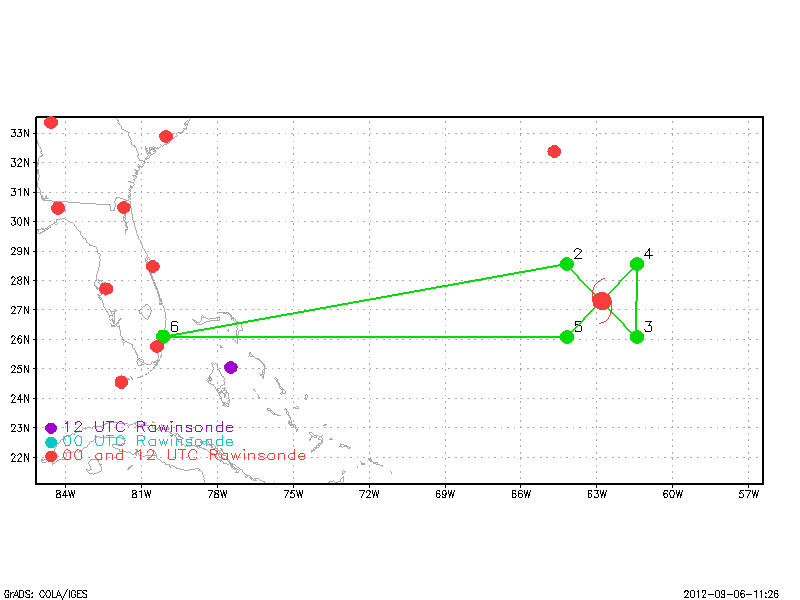This screenshot has width=800, height=600.
Task: Click the 22N latitude label
Action: tap(20, 458)
